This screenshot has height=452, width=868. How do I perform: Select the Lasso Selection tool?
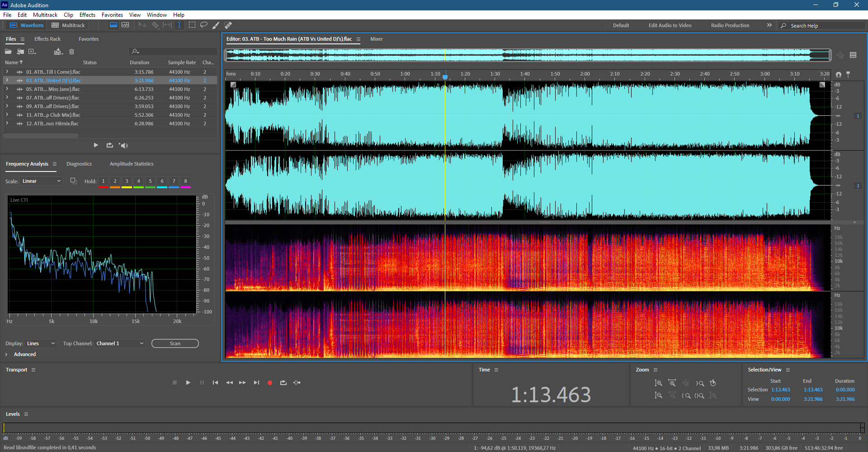204,25
